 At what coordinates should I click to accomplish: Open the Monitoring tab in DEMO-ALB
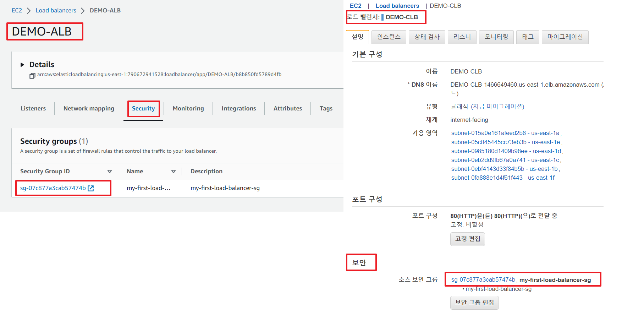(188, 108)
